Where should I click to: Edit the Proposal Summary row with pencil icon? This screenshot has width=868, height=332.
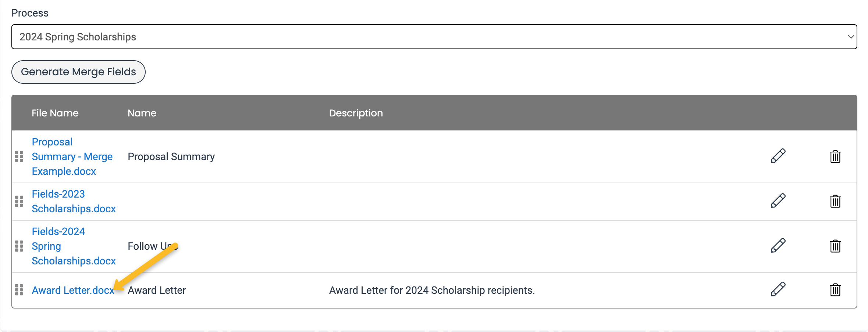pos(778,156)
